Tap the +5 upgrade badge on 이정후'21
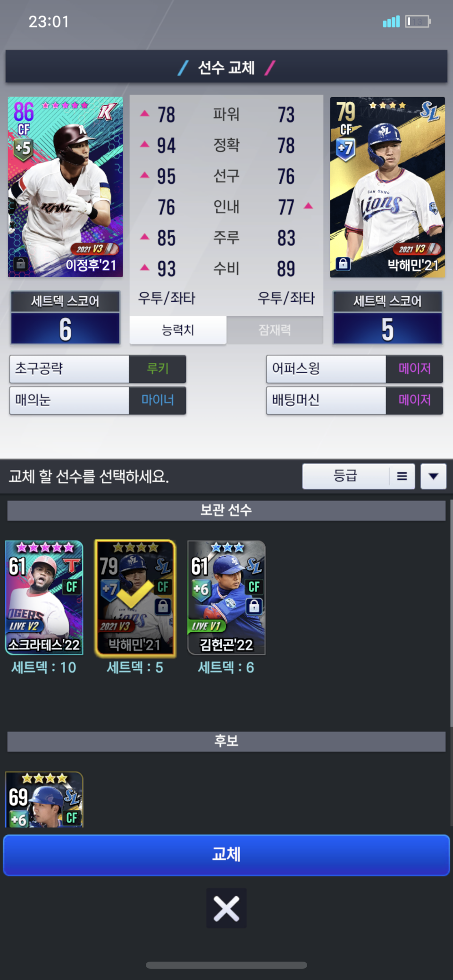 [23, 148]
